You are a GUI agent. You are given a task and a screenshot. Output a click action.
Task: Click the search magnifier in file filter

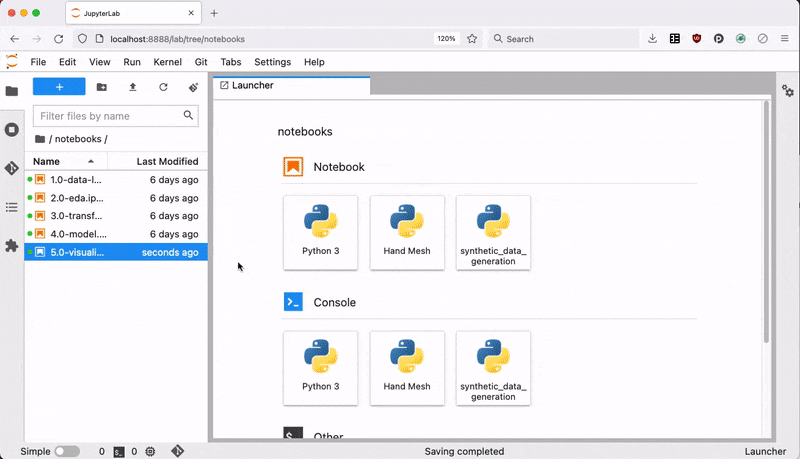pos(188,115)
